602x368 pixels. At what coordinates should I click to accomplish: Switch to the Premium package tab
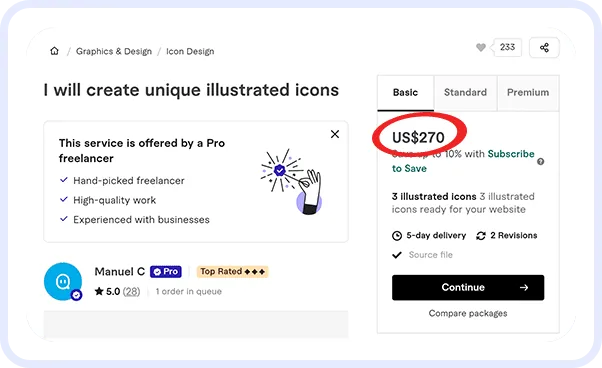[528, 93]
